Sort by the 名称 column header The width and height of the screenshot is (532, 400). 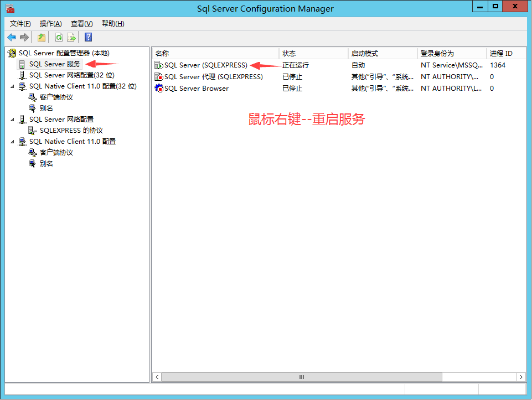pyautogui.click(x=216, y=54)
